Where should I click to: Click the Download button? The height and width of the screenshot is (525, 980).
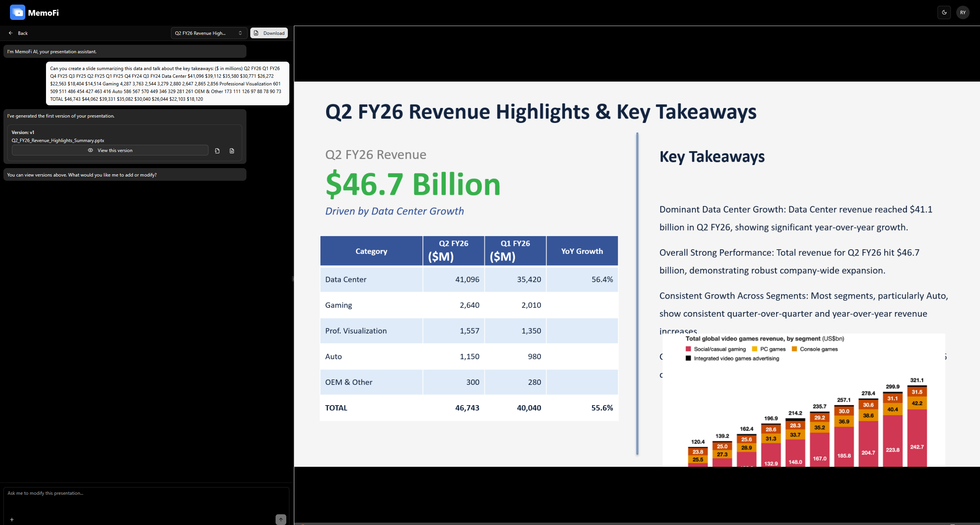[x=269, y=33]
